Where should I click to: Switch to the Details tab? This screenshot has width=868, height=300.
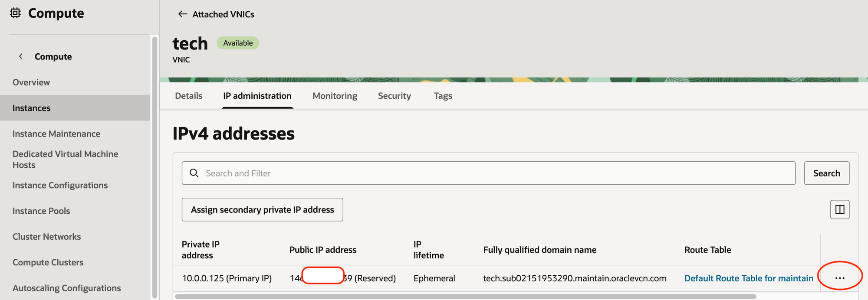188,96
